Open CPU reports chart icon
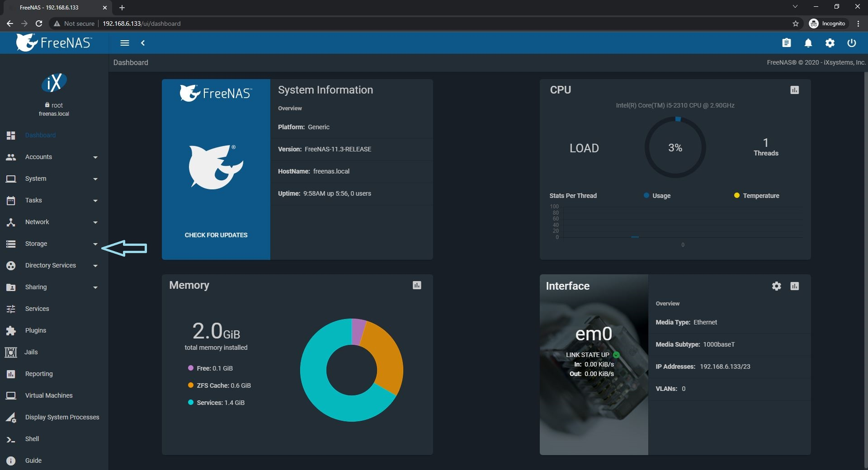Screen dimensions: 868x470 point(795,90)
